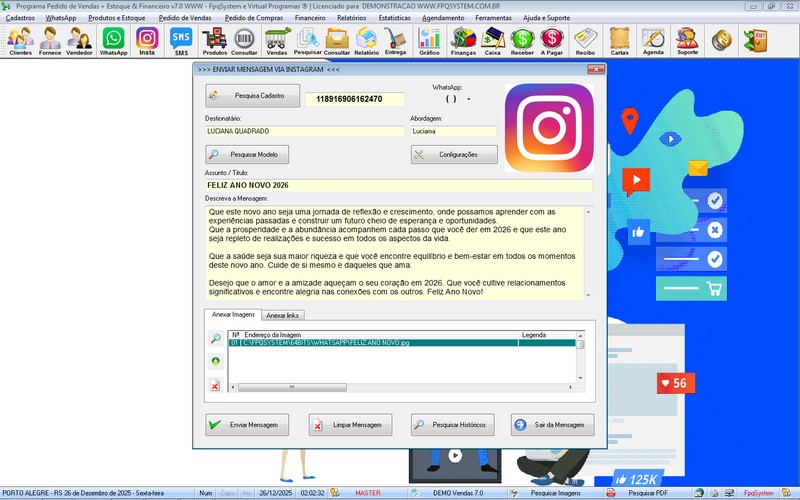The height and width of the screenshot is (500, 800).
Task: Open the Clientes toolbar icon
Action: (x=20, y=41)
